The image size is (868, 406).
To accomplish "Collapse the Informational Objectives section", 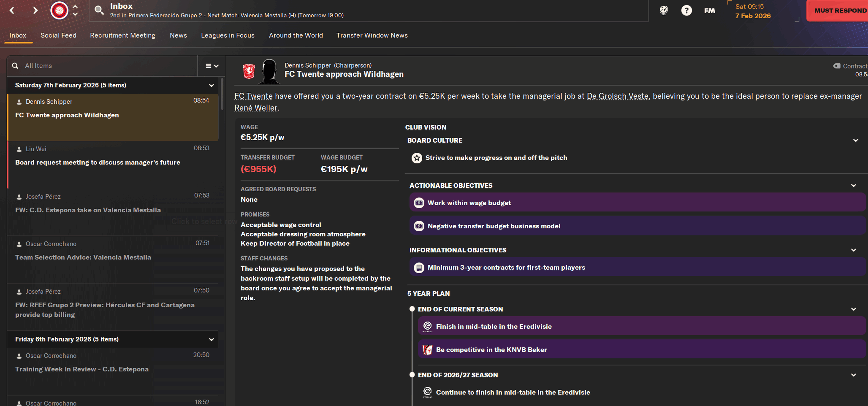I will tap(854, 250).
